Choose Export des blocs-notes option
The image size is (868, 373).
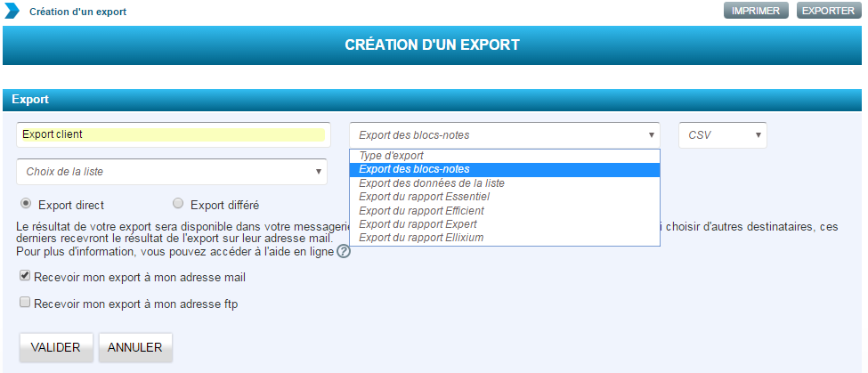(504, 169)
